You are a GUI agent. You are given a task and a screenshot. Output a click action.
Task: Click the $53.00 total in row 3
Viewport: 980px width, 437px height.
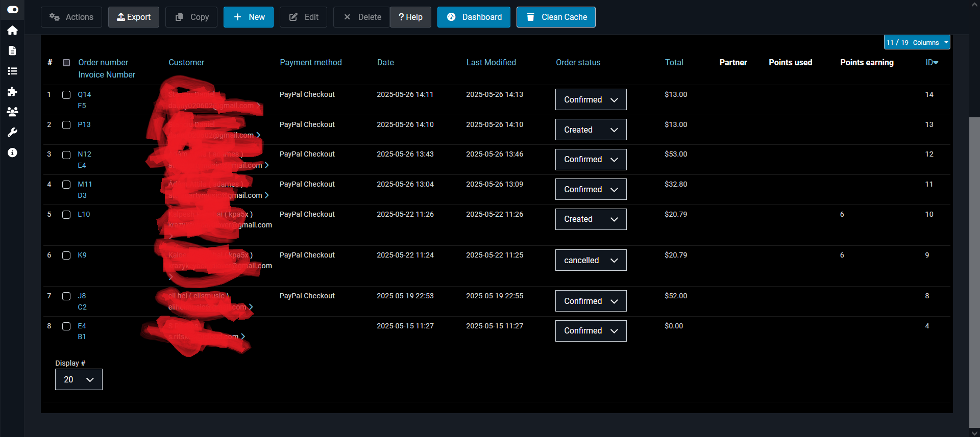pyautogui.click(x=676, y=154)
